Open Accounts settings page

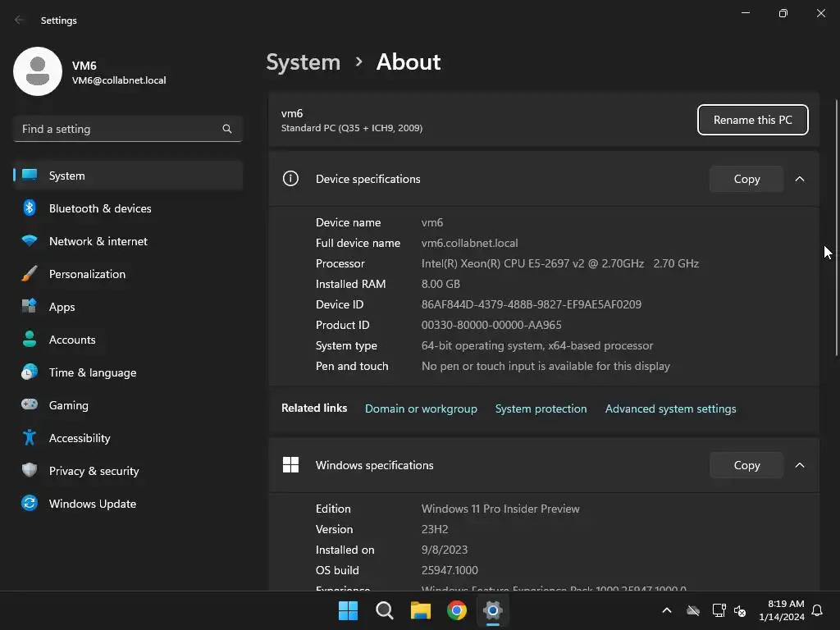click(x=128, y=340)
